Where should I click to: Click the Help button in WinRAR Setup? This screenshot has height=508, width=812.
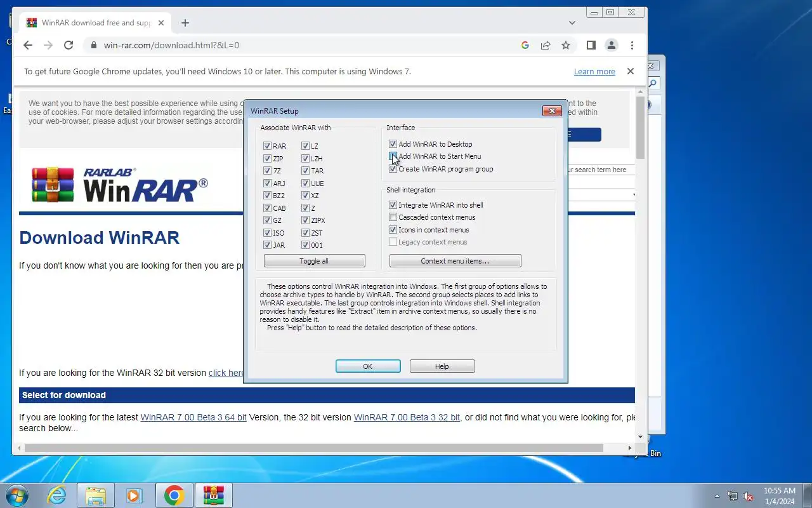pyautogui.click(x=442, y=366)
